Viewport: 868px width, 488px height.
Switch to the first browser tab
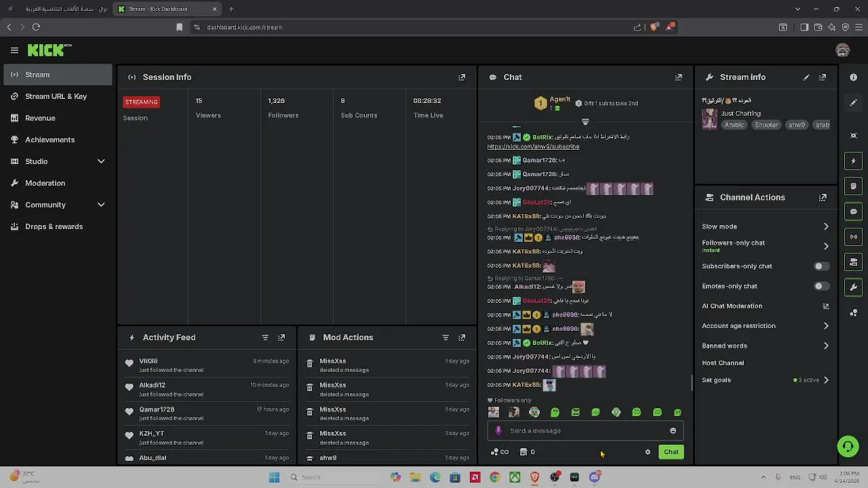tap(58, 9)
